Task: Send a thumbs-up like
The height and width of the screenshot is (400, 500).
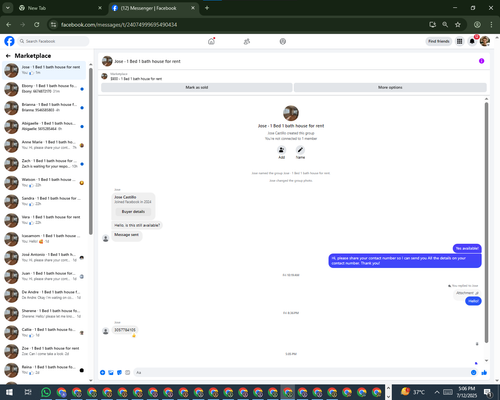Action: point(484,372)
